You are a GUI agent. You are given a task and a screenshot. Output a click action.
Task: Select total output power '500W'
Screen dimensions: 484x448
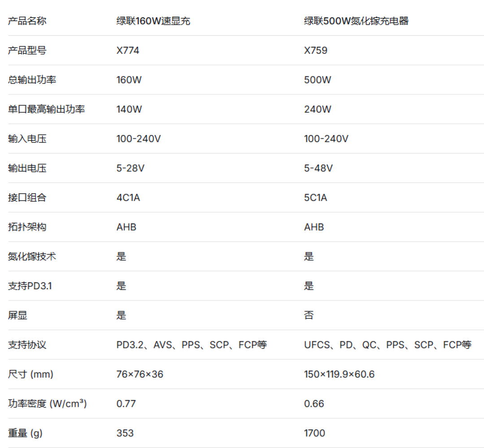click(x=318, y=80)
